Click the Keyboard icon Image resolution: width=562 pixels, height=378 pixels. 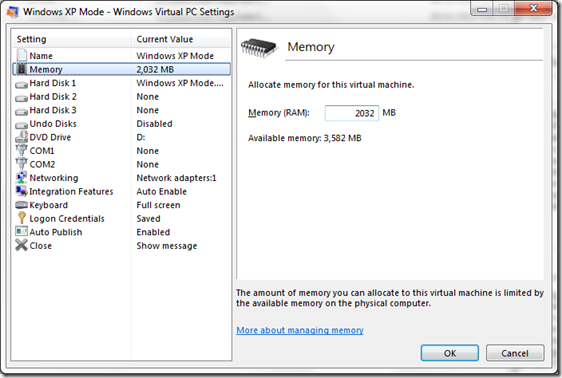[22, 205]
